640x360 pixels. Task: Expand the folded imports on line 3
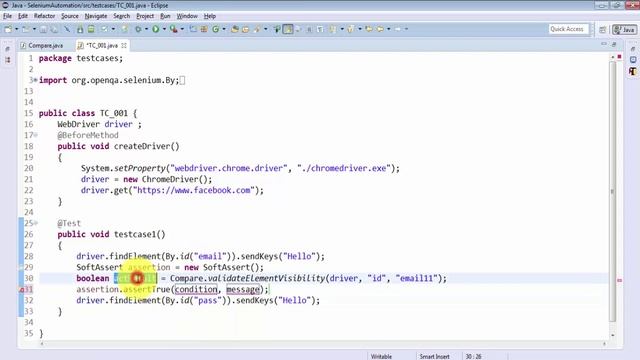click(36, 80)
